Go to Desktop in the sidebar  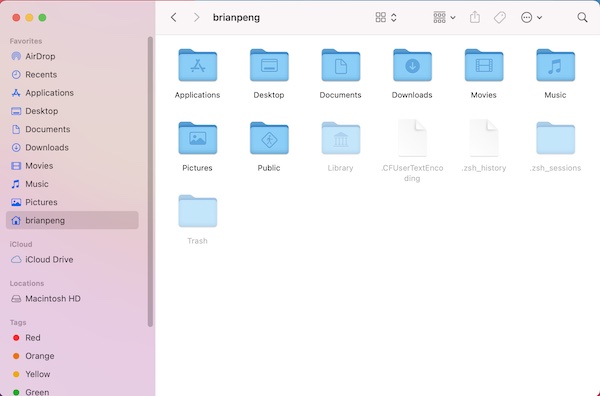(72, 111)
